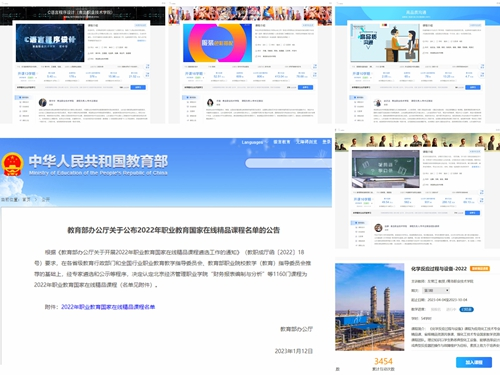Screen dimensions: 500x375
Task: Select the highlighted blue teaching progress pill
Action: click(466, 309)
